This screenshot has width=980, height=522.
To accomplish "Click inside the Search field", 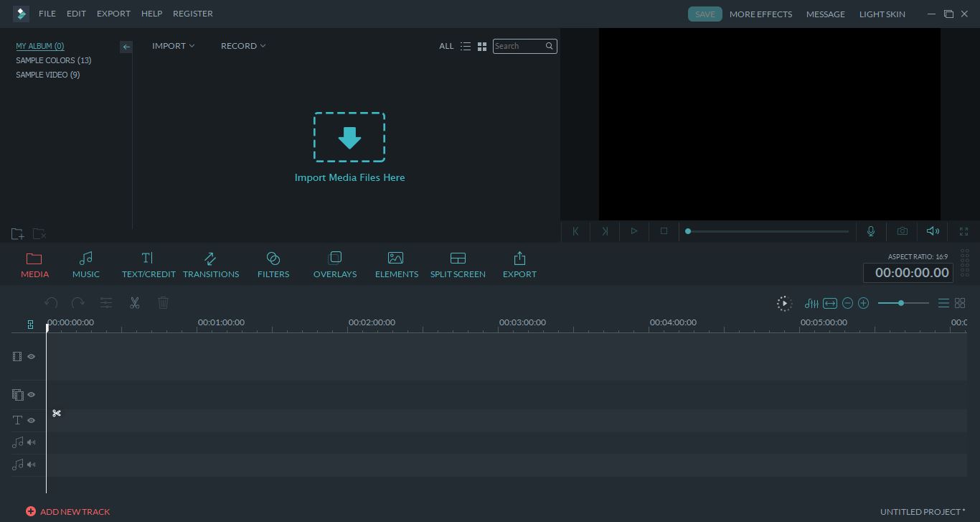I will [522, 46].
